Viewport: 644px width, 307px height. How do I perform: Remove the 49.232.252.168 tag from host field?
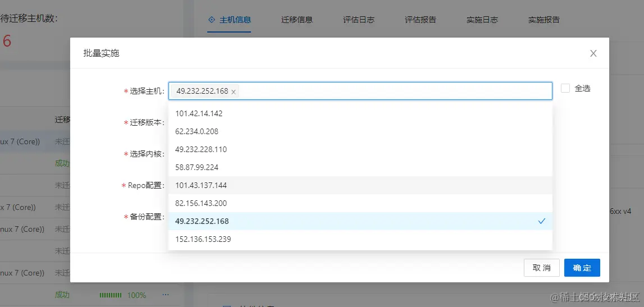[233, 92]
